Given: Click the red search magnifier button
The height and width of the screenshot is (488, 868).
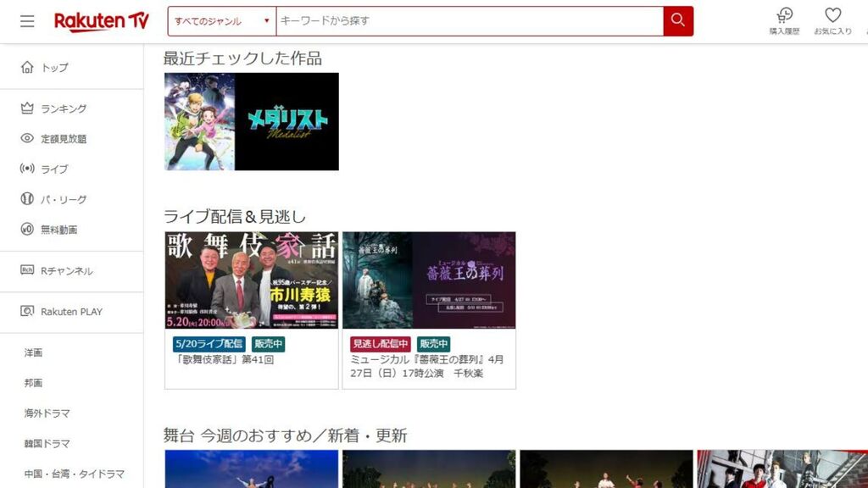Looking at the screenshot, I should click(x=678, y=21).
